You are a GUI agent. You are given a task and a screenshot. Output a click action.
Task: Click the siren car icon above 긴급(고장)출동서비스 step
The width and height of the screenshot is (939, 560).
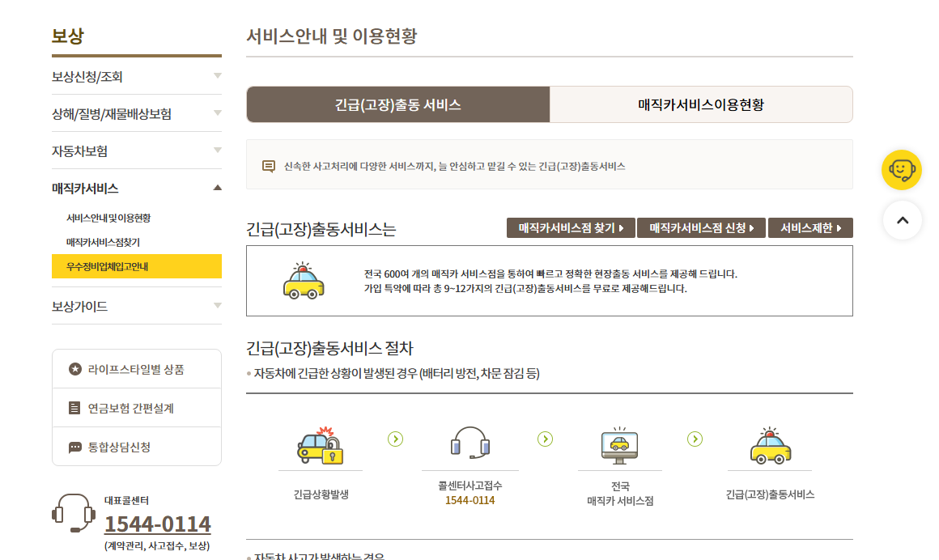(770, 446)
